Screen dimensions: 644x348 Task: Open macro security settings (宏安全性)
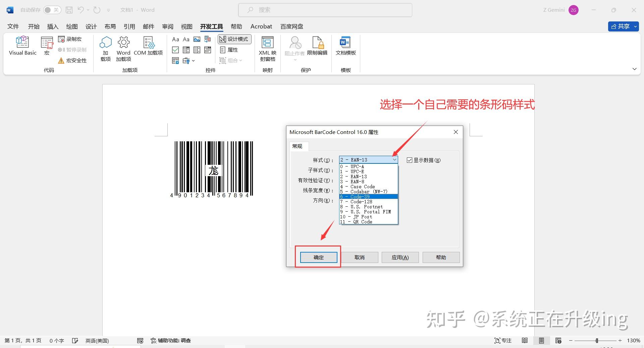point(72,61)
